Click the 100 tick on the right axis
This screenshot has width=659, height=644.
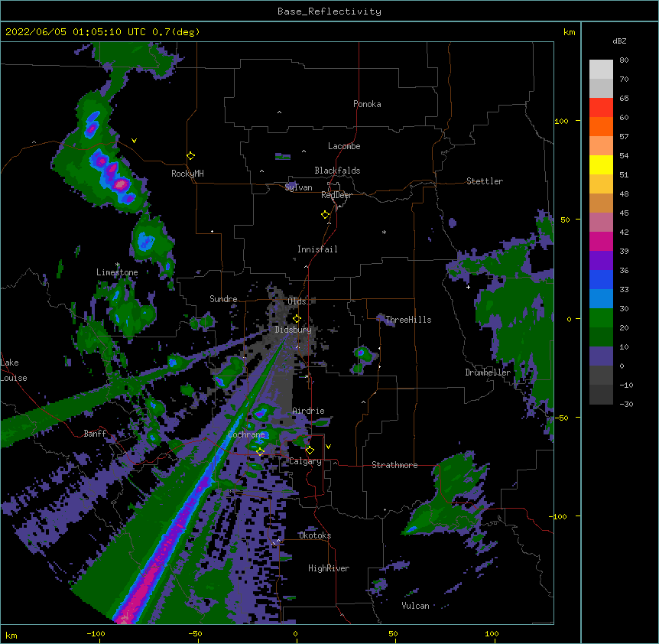pos(561,121)
